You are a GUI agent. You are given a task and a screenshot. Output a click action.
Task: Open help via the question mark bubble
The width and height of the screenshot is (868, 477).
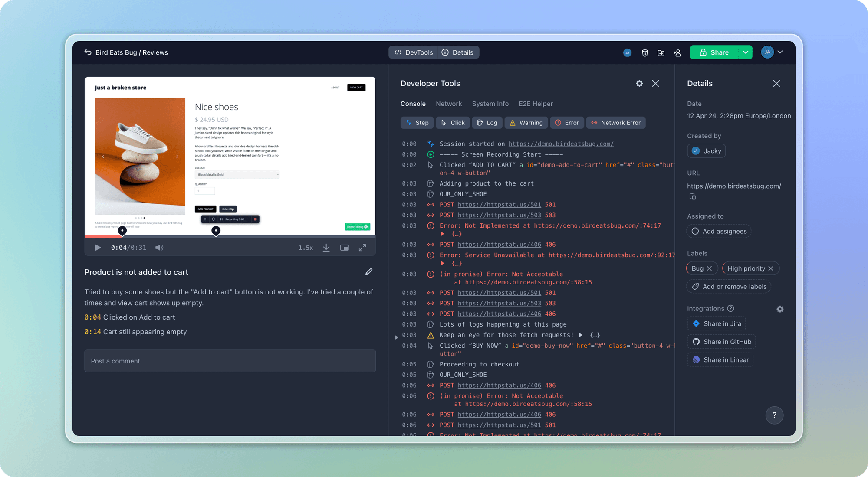tap(774, 415)
